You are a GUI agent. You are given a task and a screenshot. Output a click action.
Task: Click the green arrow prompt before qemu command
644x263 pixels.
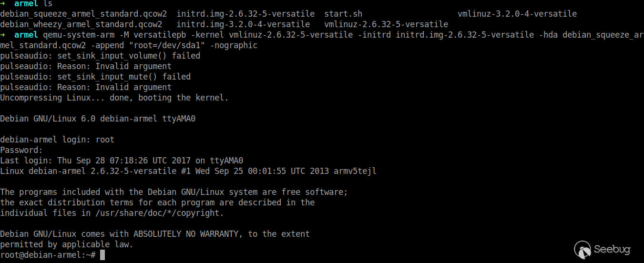(x=3, y=35)
